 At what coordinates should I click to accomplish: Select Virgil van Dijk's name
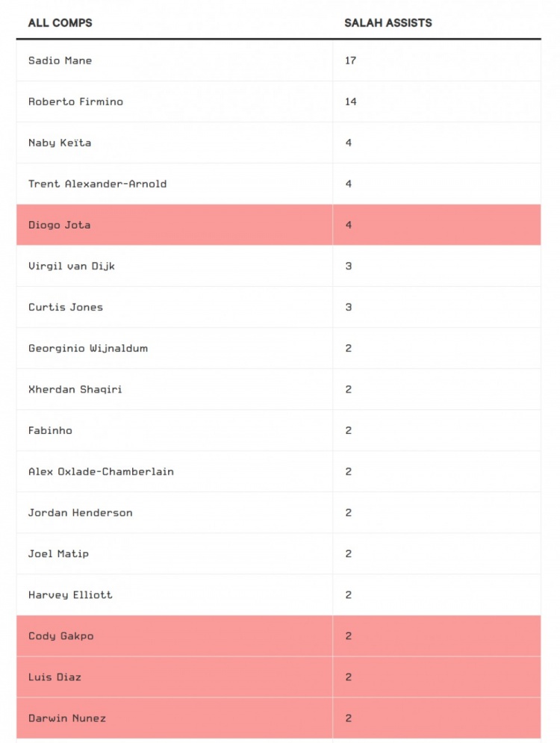point(72,266)
